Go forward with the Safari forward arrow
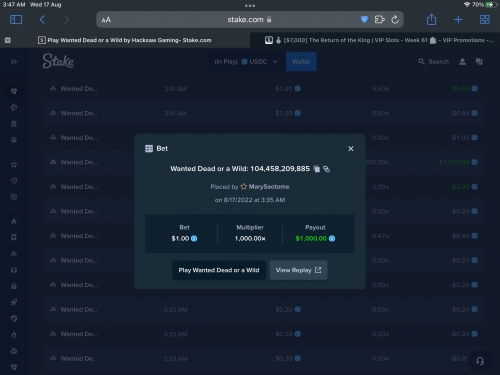500x375 pixels. tap(66, 20)
